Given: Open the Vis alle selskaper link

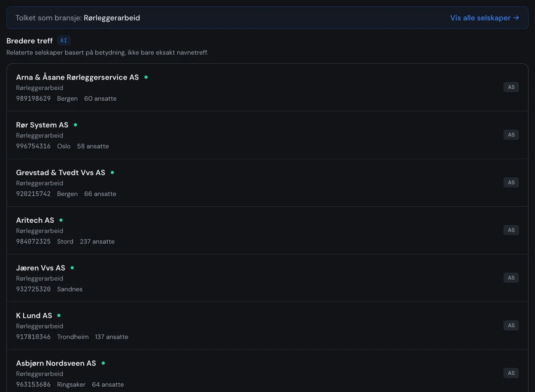Looking at the screenshot, I should pyautogui.click(x=485, y=18).
